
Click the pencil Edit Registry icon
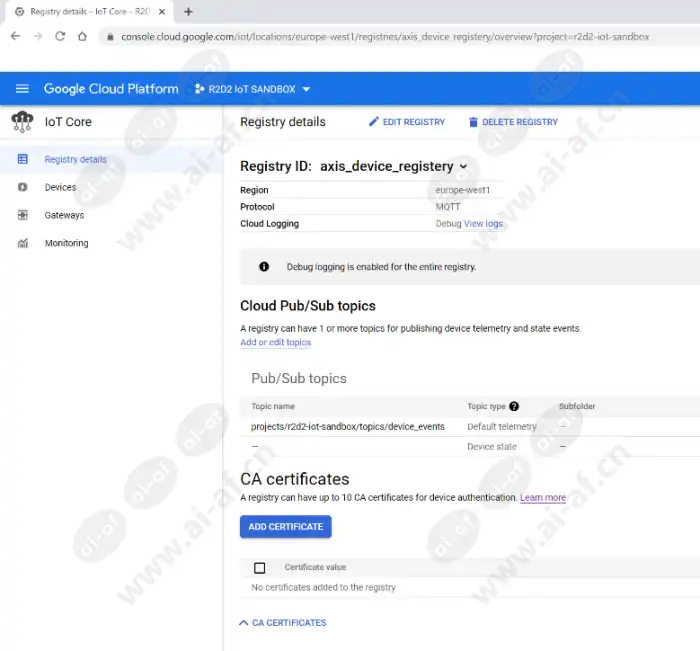[374, 121]
